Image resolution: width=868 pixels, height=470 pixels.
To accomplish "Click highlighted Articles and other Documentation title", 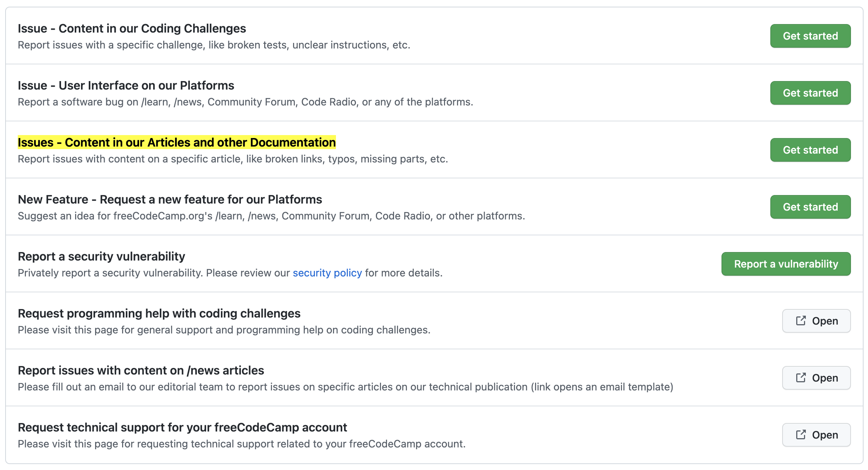I will [176, 142].
